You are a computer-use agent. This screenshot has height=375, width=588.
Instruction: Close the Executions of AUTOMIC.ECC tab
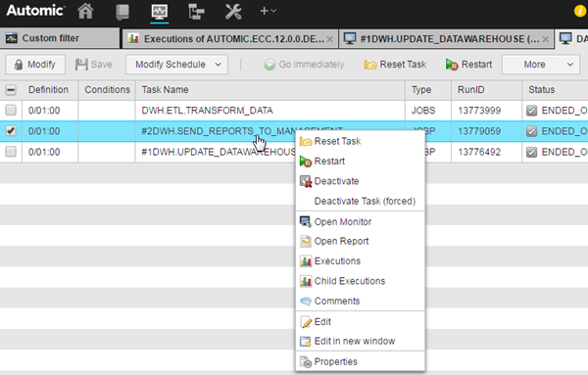(329, 39)
